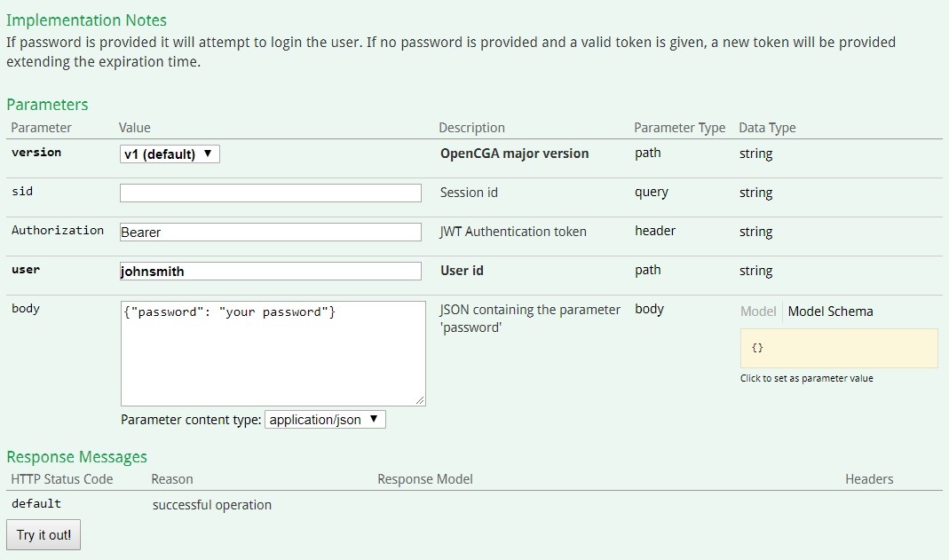Click inside the body JSON textarea
Screen dimensions: 949x560
point(273,353)
